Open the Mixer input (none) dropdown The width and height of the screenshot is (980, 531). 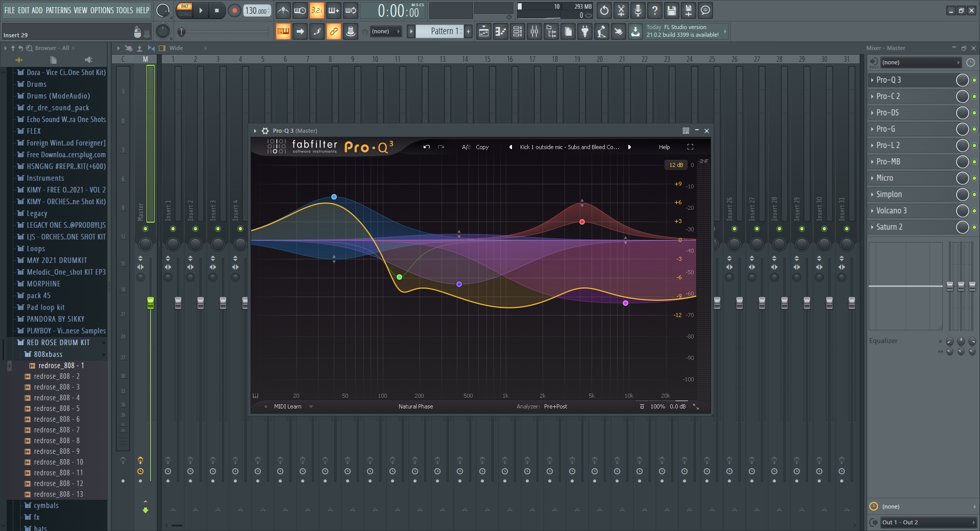[920, 62]
